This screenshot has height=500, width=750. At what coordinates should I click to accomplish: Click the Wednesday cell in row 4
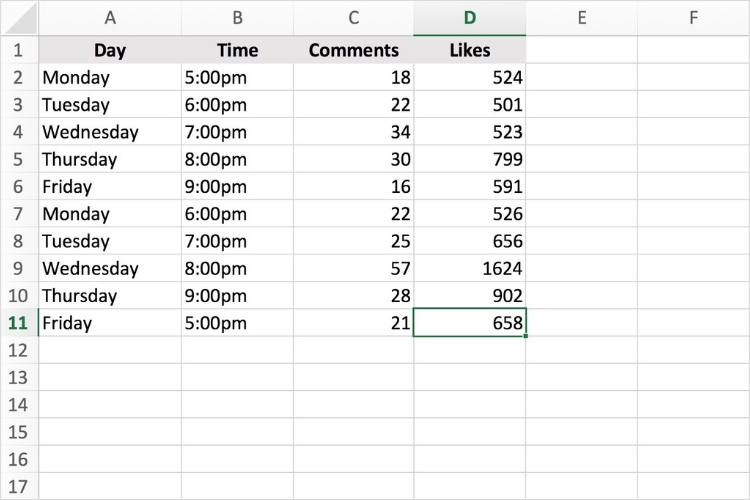[x=110, y=132]
